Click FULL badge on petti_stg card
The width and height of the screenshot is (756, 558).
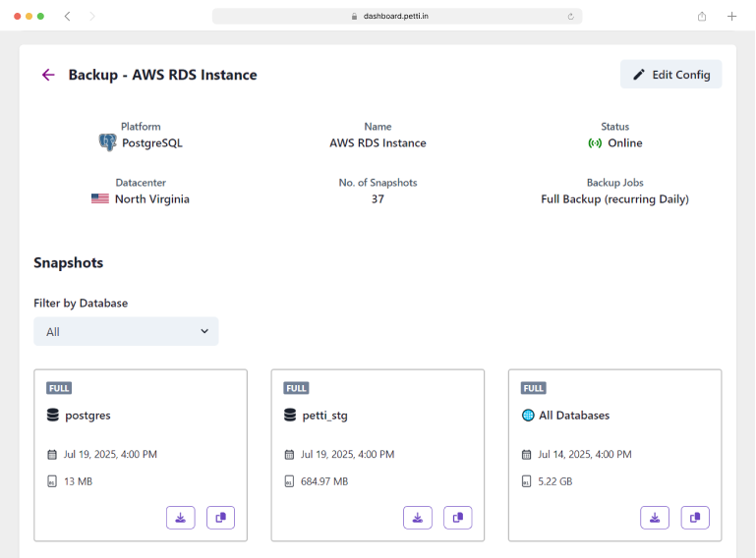tap(296, 388)
